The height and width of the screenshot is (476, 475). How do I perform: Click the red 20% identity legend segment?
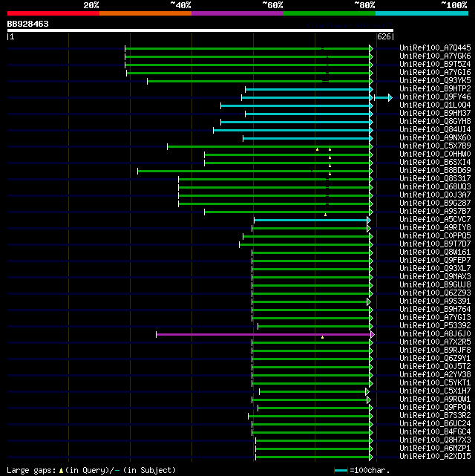[x=53, y=13]
